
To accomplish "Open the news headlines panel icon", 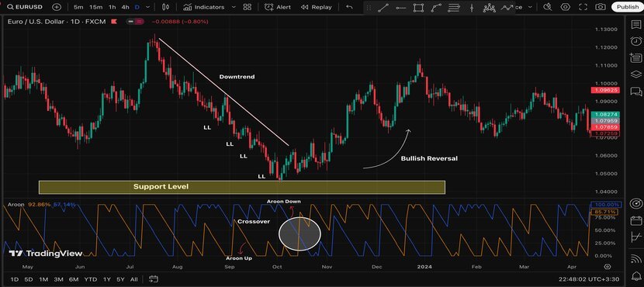I will click(635, 58).
